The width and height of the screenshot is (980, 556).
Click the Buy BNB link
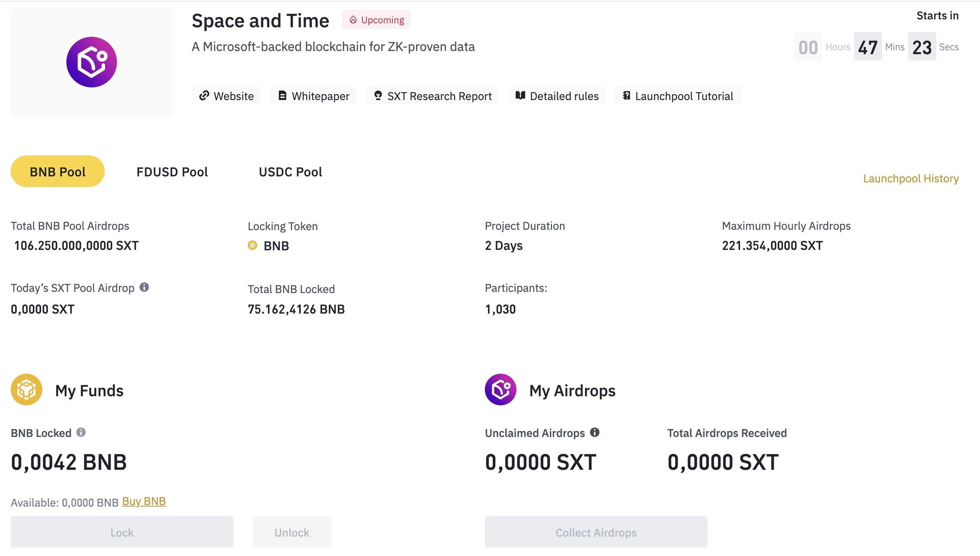[x=144, y=501]
